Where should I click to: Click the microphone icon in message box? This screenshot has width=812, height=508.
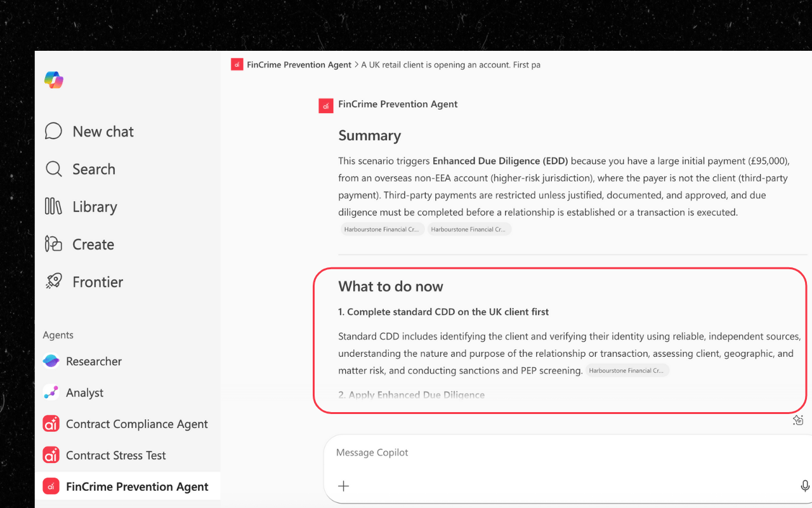coord(804,486)
